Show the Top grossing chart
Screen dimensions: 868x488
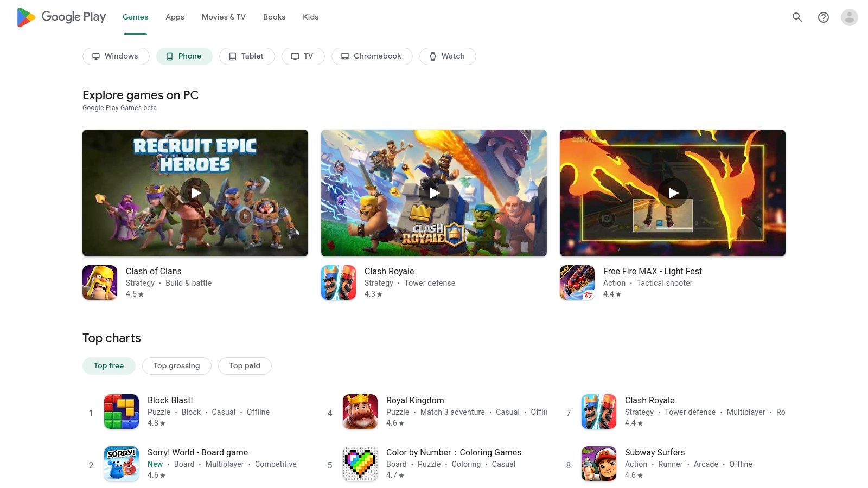(x=176, y=366)
